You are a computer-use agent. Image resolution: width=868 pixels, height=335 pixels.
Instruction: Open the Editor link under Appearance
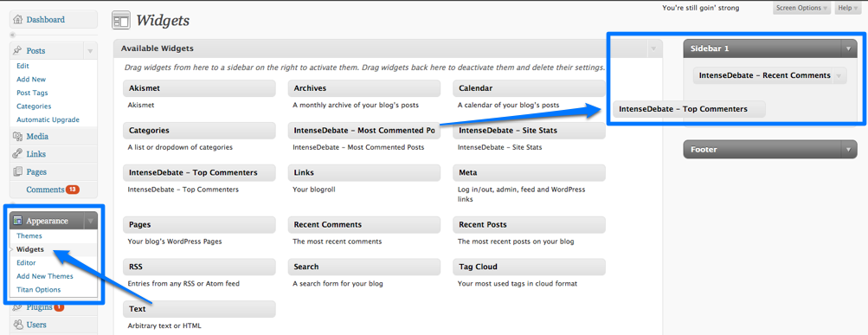click(26, 262)
